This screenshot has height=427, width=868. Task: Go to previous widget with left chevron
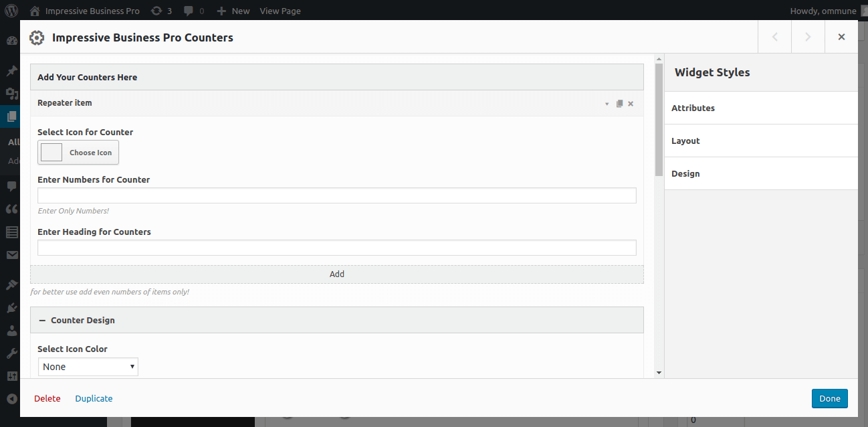click(x=774, y=37)
